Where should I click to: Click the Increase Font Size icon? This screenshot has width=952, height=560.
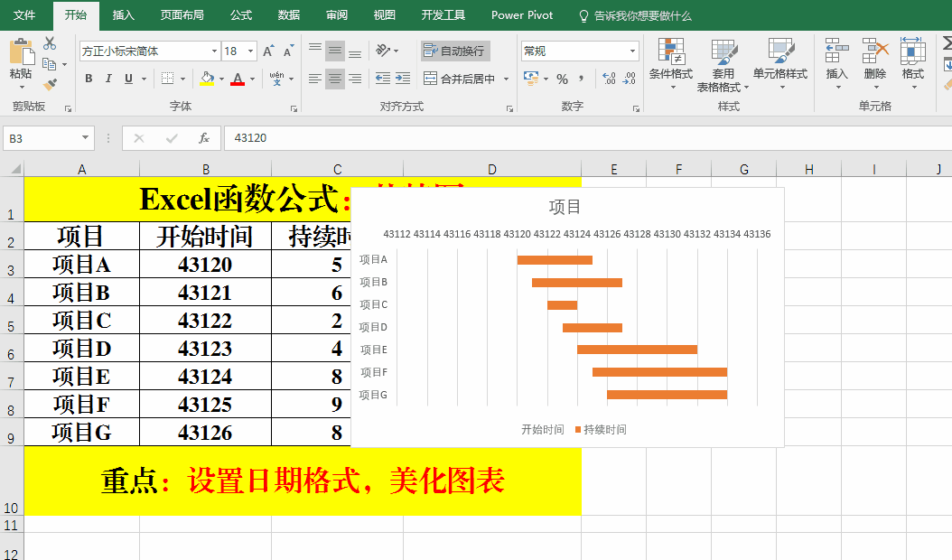pos(268,51)
